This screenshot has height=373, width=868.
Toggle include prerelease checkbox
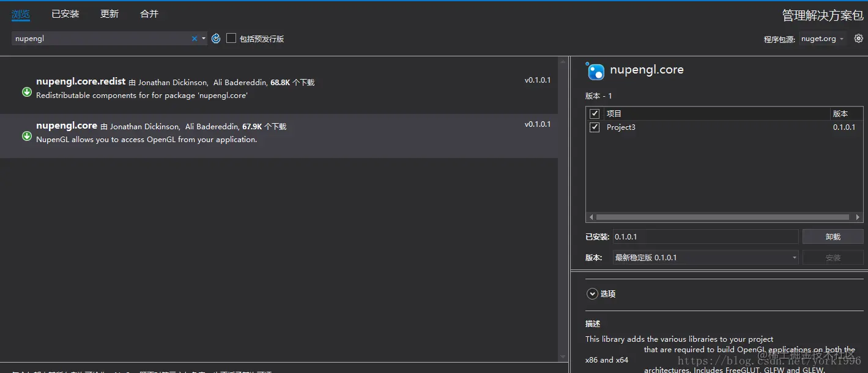[231, 38]
